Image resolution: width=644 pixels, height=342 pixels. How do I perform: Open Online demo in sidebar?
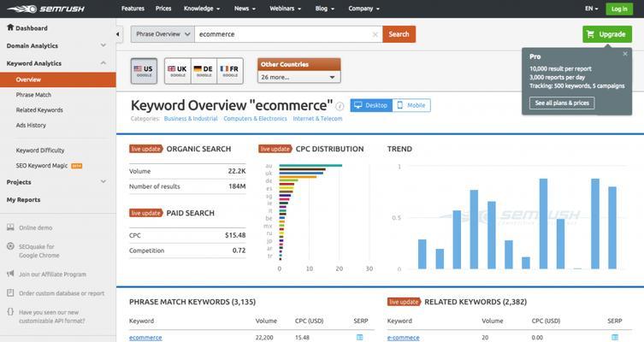35,227
